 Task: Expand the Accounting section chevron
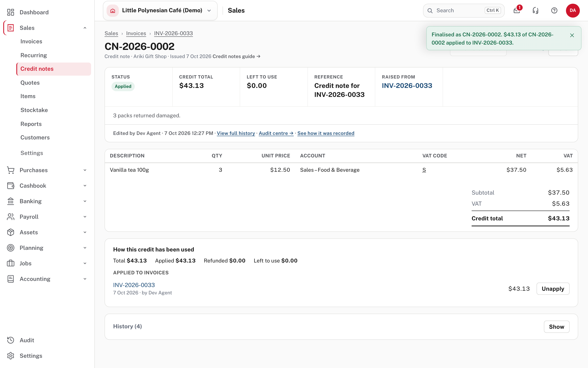point(85,279)
